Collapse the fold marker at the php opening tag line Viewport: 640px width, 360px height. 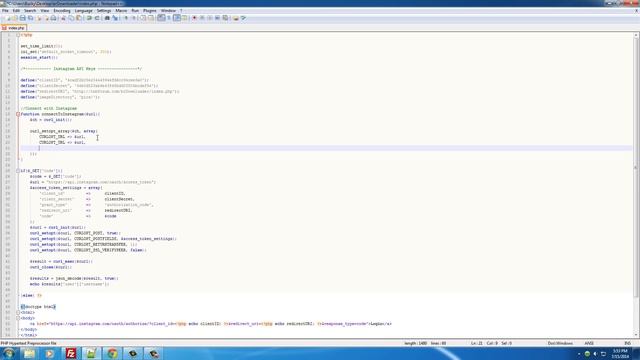click(x=18, y=35)
